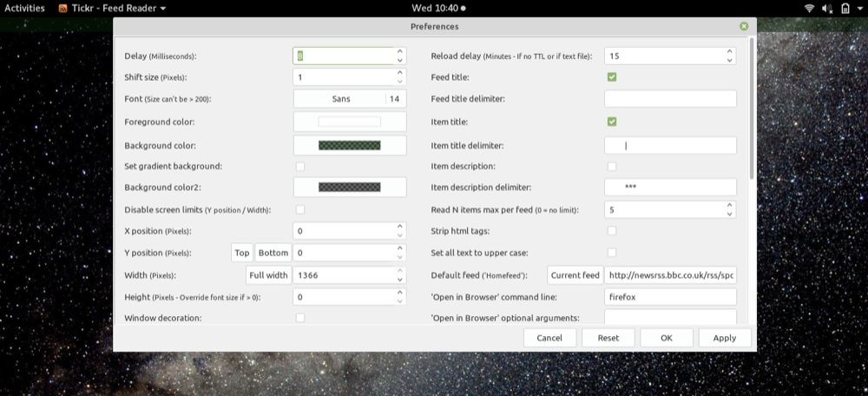Image resolution: width=868 pixels, height=396 pixels.
Task: Enable the Item description checkbox
Action: click(x=612, y=166)
